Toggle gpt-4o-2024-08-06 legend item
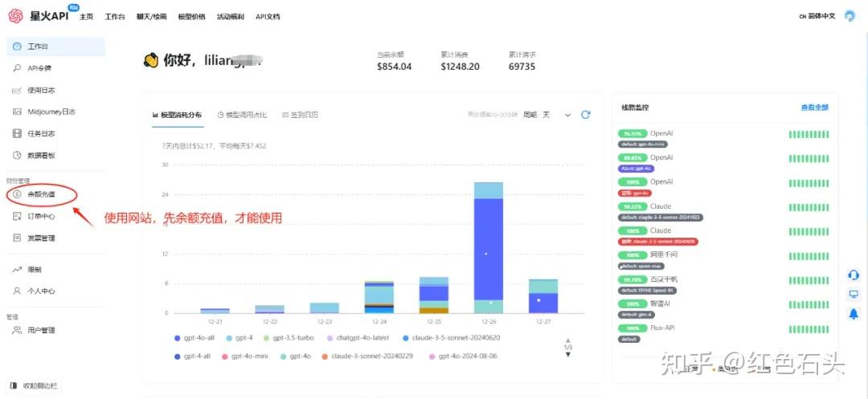 [463, 356]
